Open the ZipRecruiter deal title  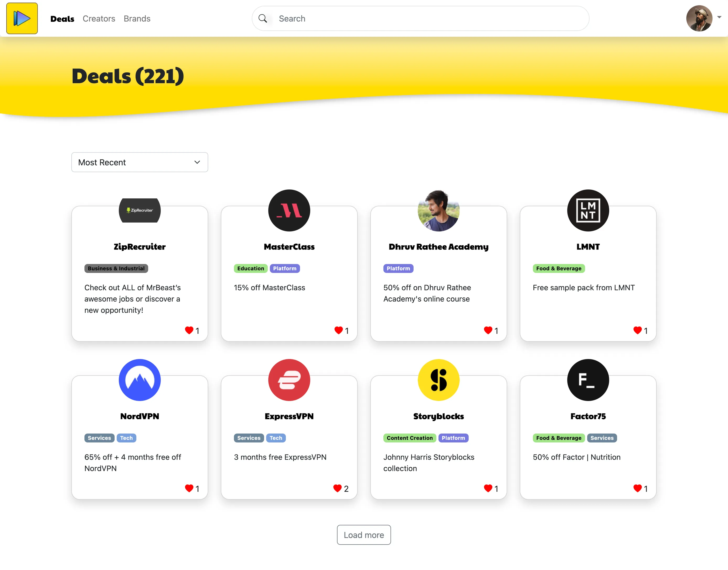tap(140, 247)
